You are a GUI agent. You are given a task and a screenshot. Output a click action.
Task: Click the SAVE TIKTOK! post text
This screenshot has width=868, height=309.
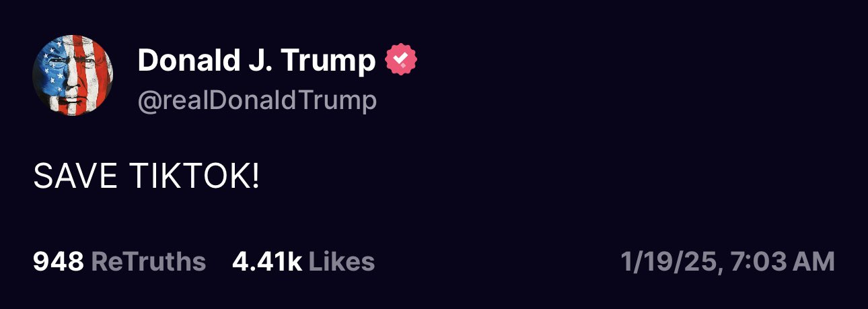coord(146,177)
